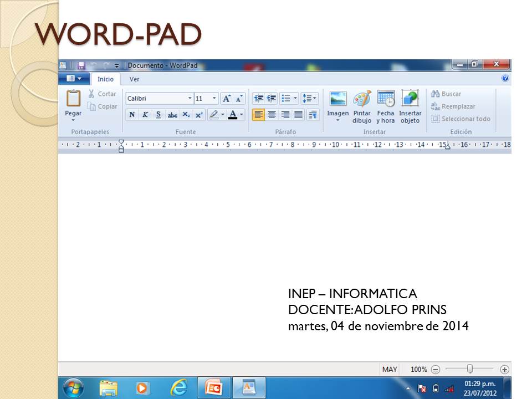Start a bulleted list with the list icon
Viewport: 532px width, 399px height.
[x=286, y=99]
